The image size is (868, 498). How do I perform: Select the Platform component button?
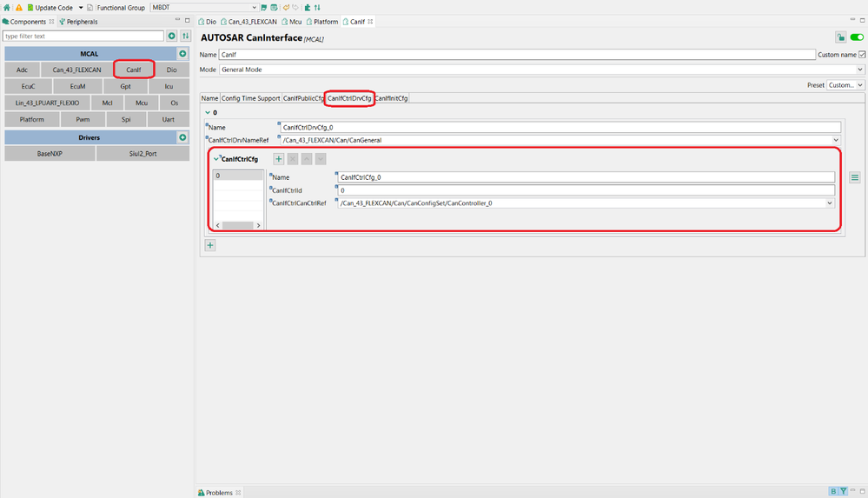[x=32, y=120]
